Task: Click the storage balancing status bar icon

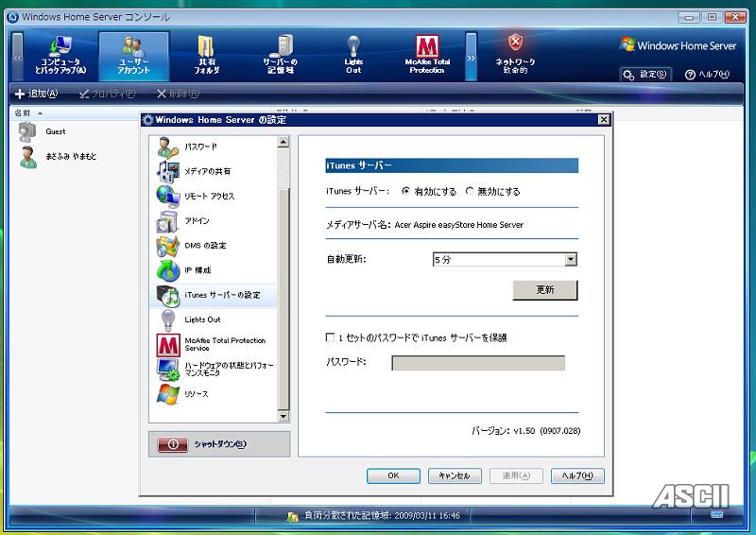Action: pyautogui.click(x=292, y=517)
